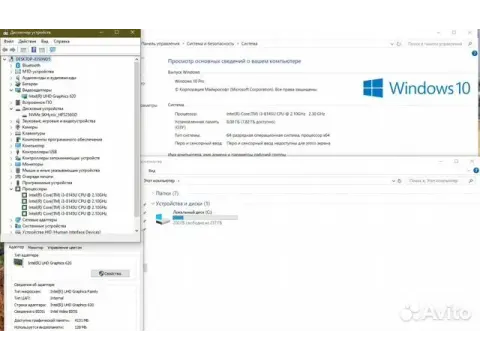Click Device Manager scrollbar up arrow
The width and height of the screenshot is (480, 360).
(136, 59)
